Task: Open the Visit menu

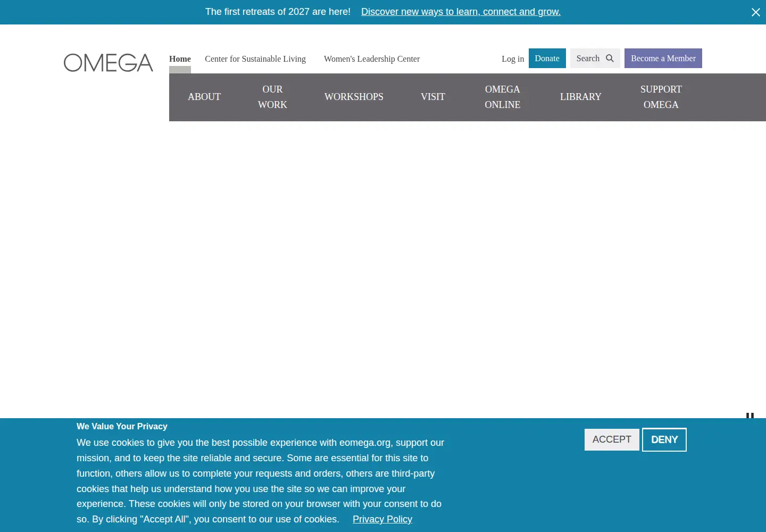Action: 433,97
